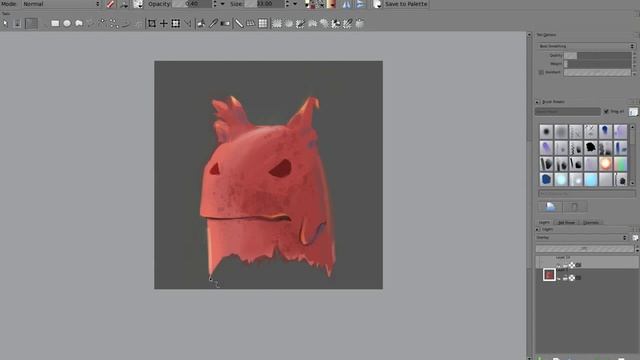Click the Opacity slider showing 0.40
Screen dimensions: 640x360
[192, 4]
